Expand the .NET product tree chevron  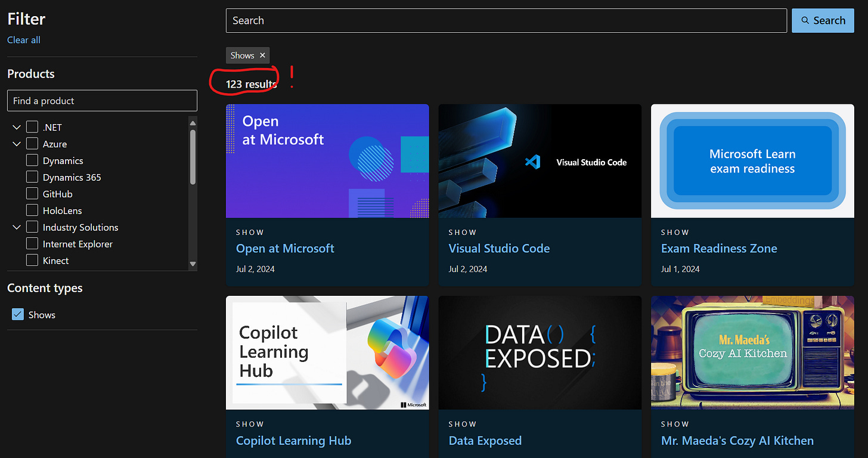[16, 127]
